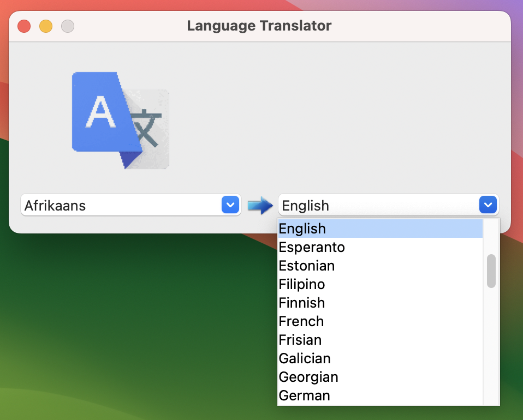Viewport: 523px width, 420px height.
Task: Select Esperanto in the language list
Action: (x=381, y=247)
